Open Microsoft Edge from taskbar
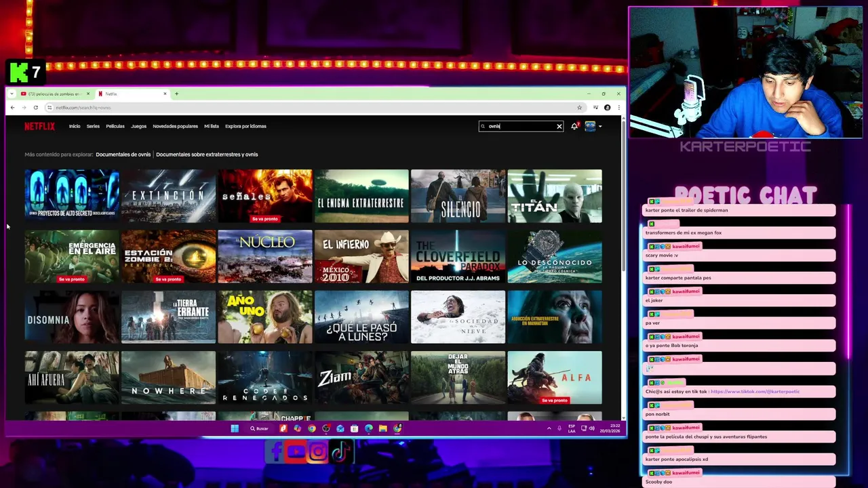The height and width of the screenshot is (488, 868). [x=369, y=428]
